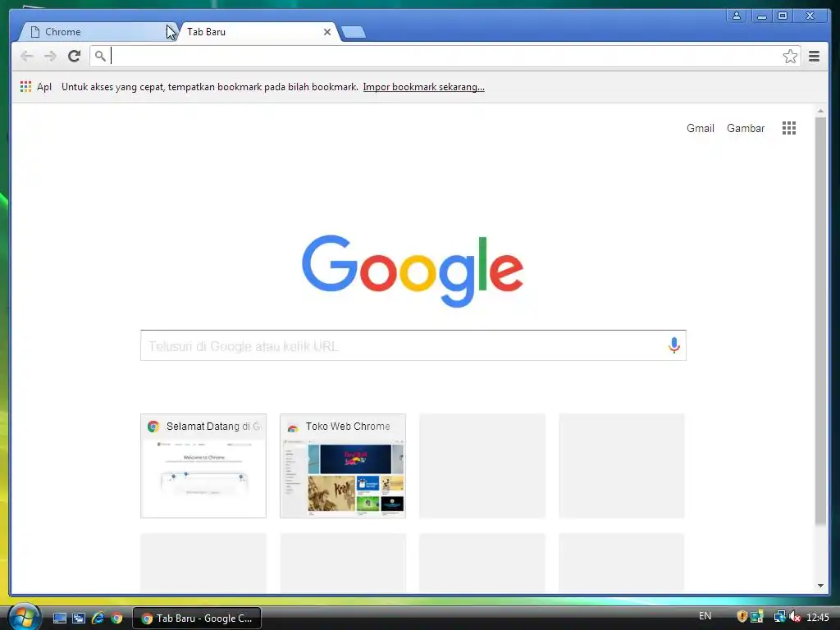Open the Chrome hamburger menu
This screenshot has width=840, height=630.
point(814,56)
